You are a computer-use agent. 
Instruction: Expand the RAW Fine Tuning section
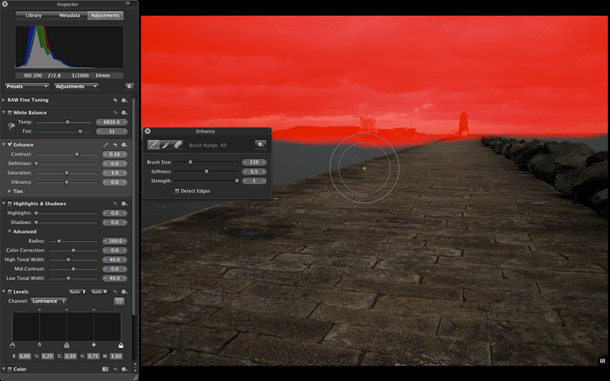pos(4,100)
